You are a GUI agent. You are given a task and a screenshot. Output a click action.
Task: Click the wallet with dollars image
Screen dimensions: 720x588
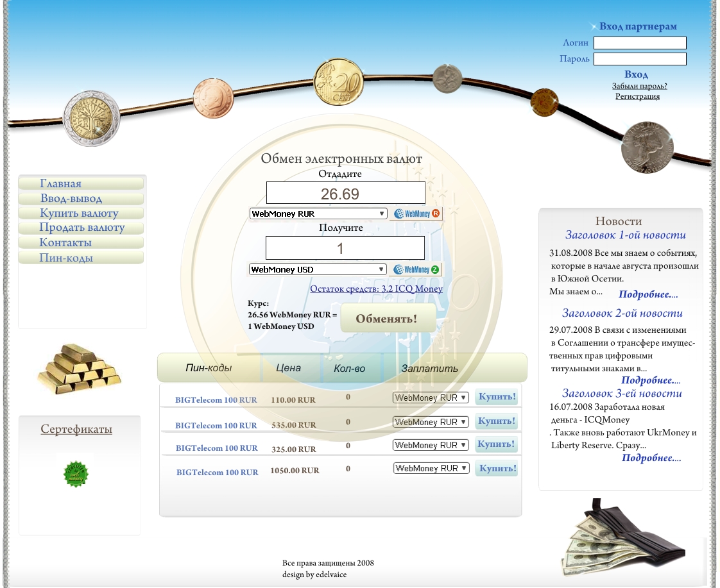tap(622, 537)
